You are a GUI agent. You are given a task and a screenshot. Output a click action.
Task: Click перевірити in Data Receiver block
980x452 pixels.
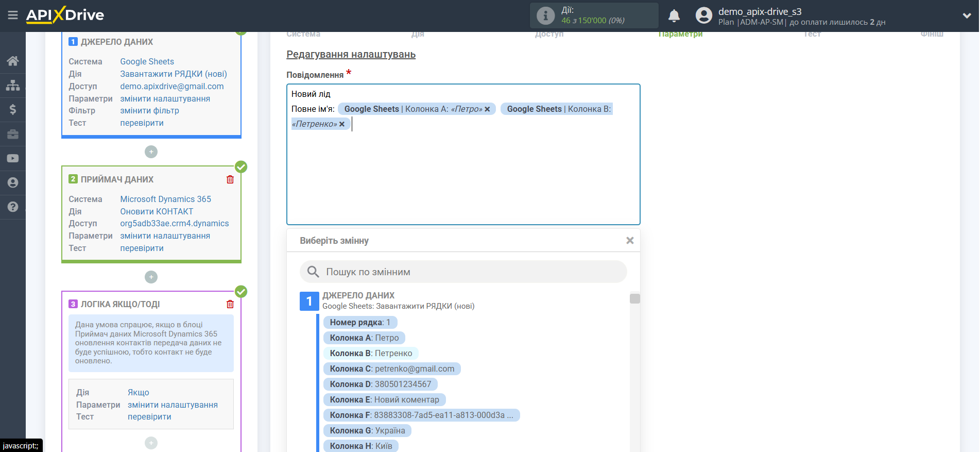[142, 248]
